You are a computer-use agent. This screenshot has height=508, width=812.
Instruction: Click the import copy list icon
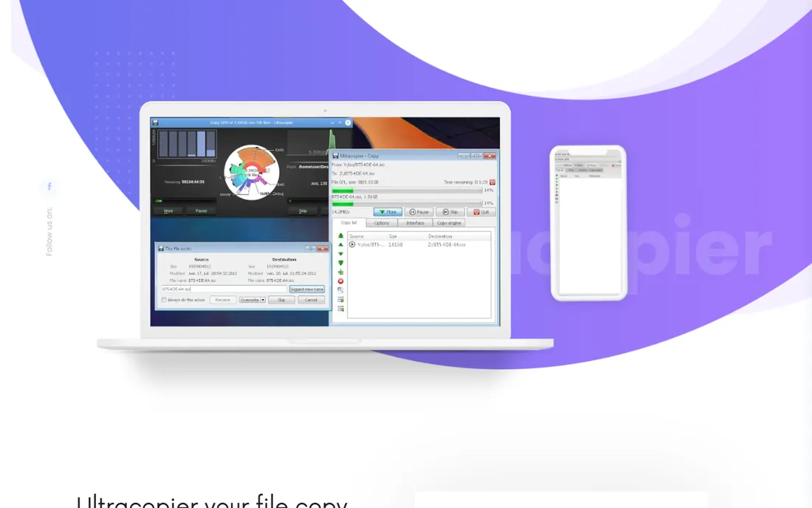[x=341, y=309]
